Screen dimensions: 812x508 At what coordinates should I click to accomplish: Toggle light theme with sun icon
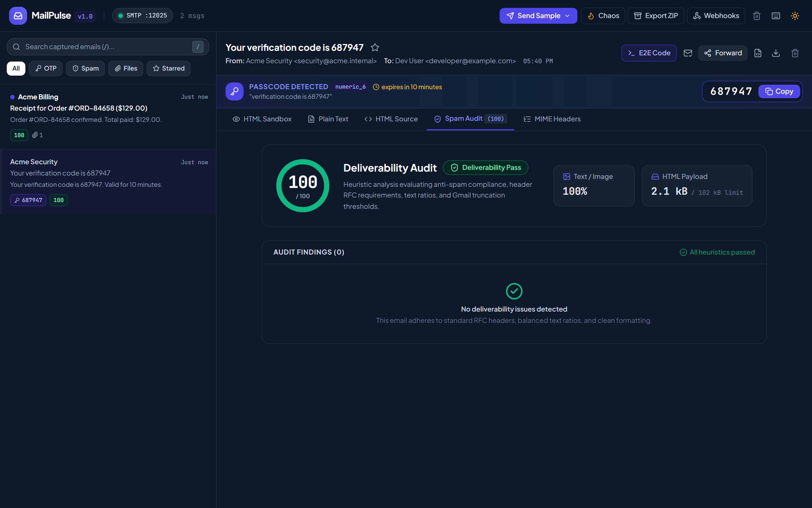795,16
